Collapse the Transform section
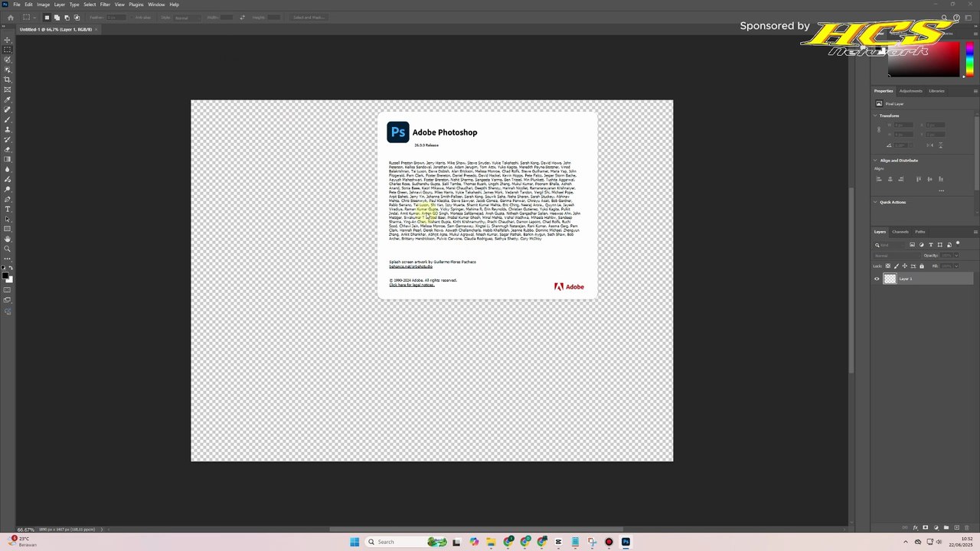The height and width of the screenshot is (551, 980). point(876,116)
